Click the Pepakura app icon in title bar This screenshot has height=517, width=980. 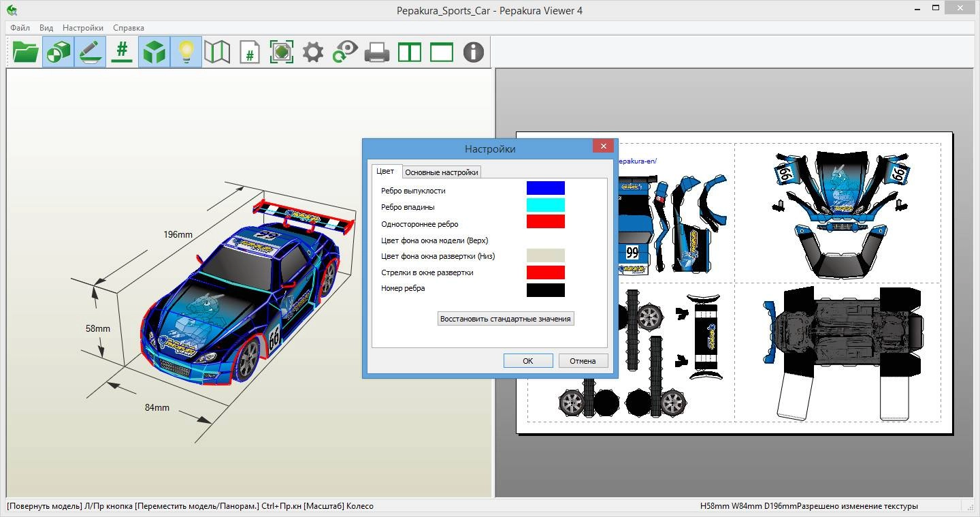point(12,10)
